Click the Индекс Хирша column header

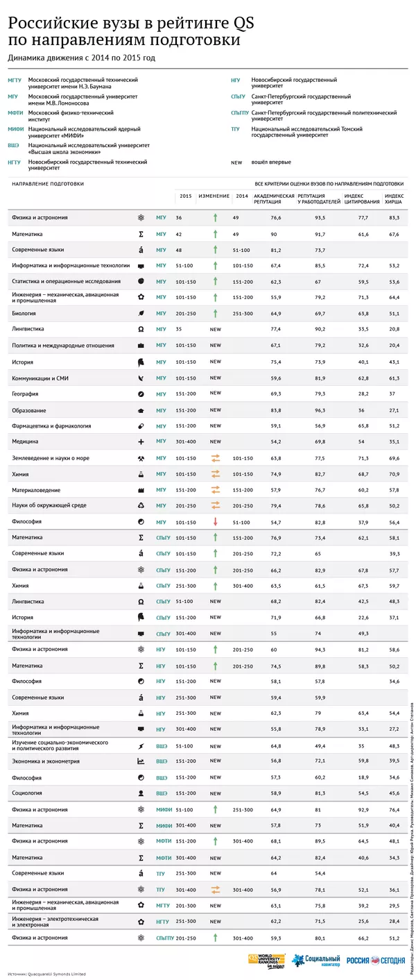click(x=393, y=198)
